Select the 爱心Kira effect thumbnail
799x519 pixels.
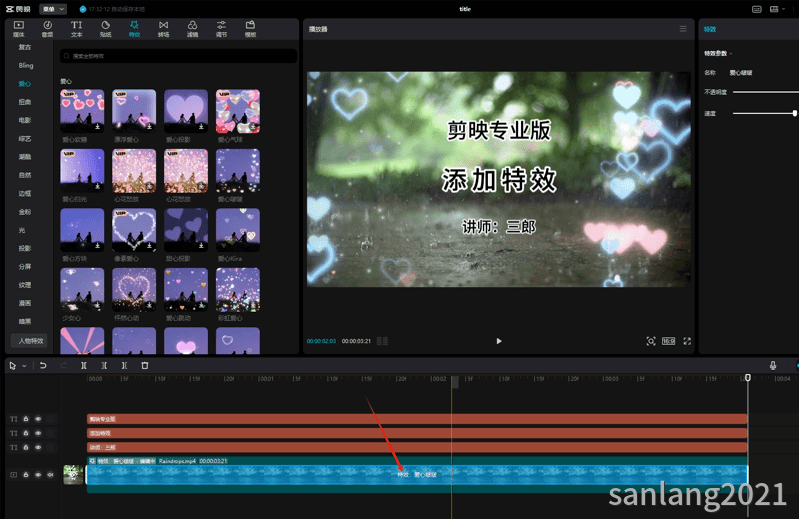(238, 230)
